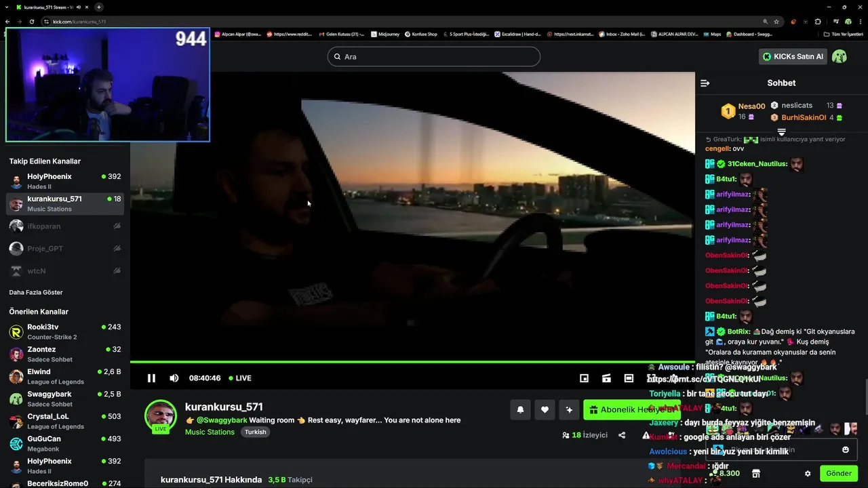Click the sparkle subscribe icon button

[569, 409]
